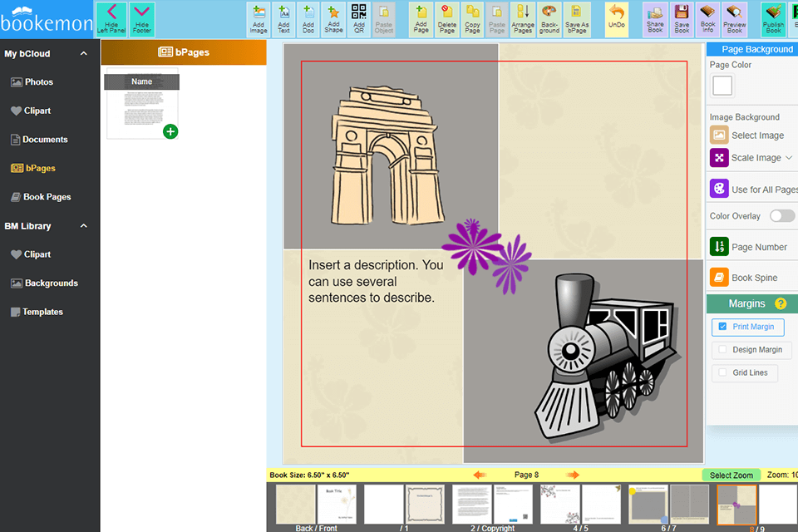
Task: Turn on the Grid Lines checkbox
Action: pyautogui.click(x=722, y=372)
